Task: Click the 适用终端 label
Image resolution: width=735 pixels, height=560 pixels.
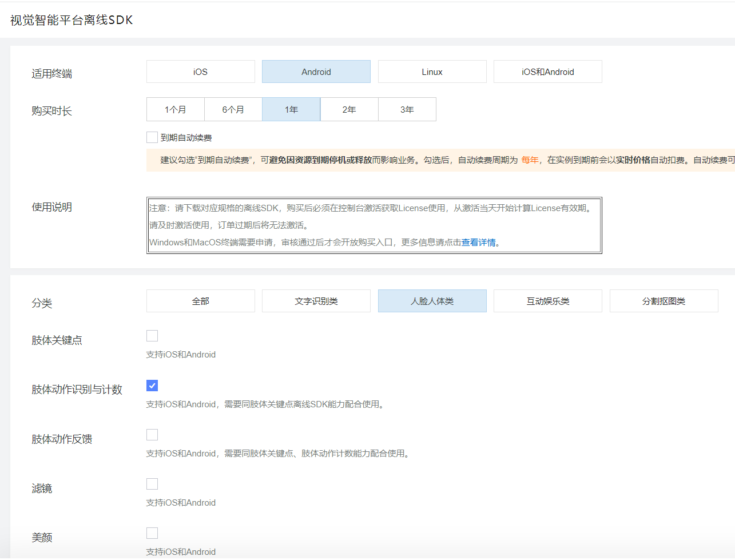Action: pos(52,74)
